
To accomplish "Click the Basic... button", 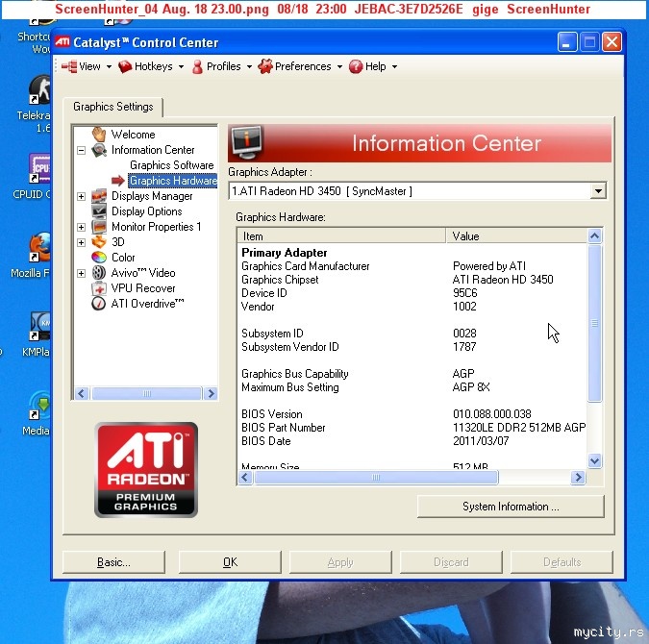I will pyautogui.click(x=113, y=562).
